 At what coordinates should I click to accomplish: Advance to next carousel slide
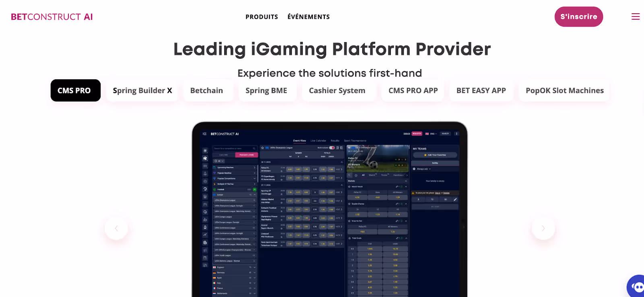[x=543, y=228]
